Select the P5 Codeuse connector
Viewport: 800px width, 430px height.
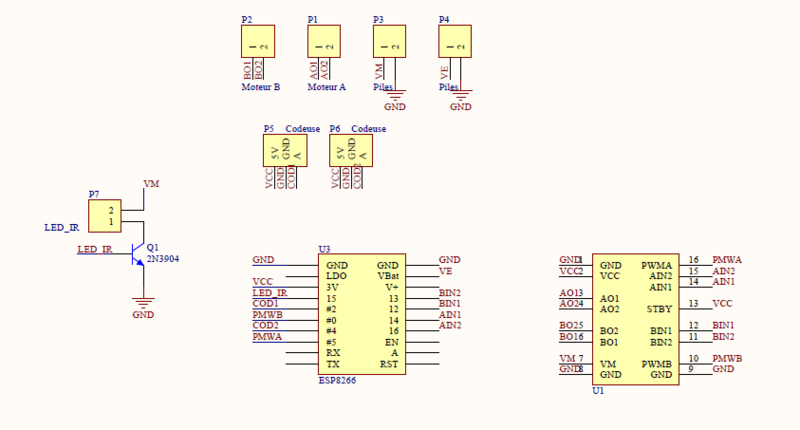pos(283,151)
